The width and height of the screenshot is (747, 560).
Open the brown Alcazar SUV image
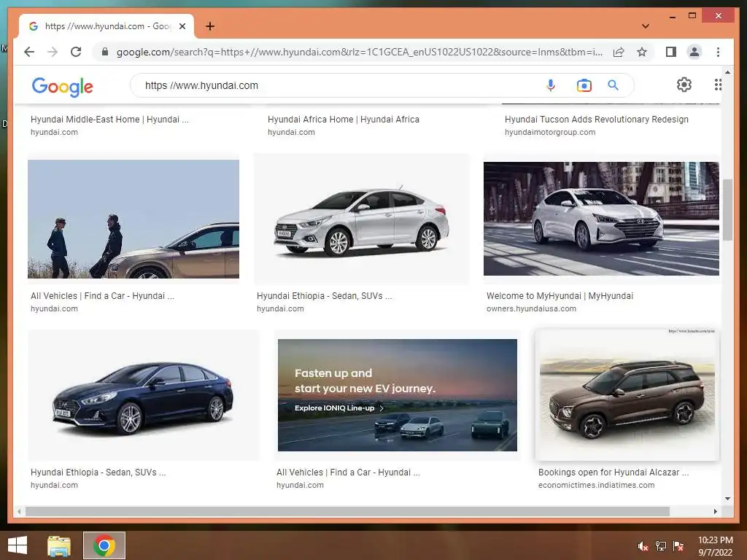tap(627, 395)
